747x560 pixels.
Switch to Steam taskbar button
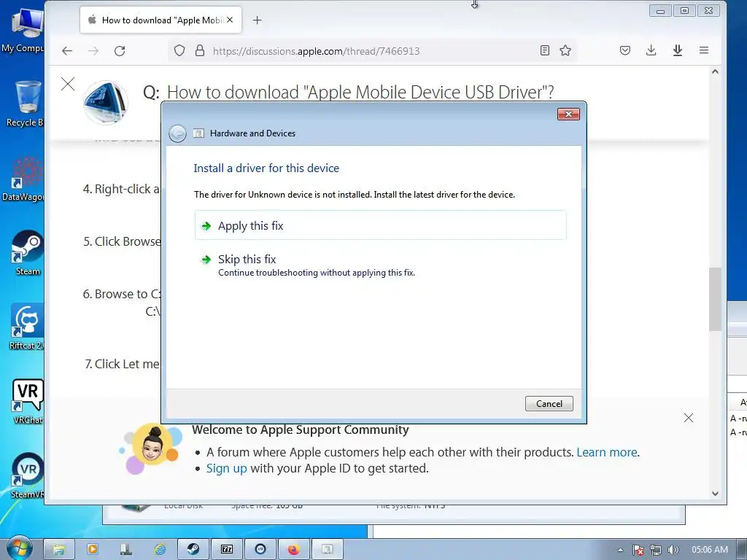193,550
